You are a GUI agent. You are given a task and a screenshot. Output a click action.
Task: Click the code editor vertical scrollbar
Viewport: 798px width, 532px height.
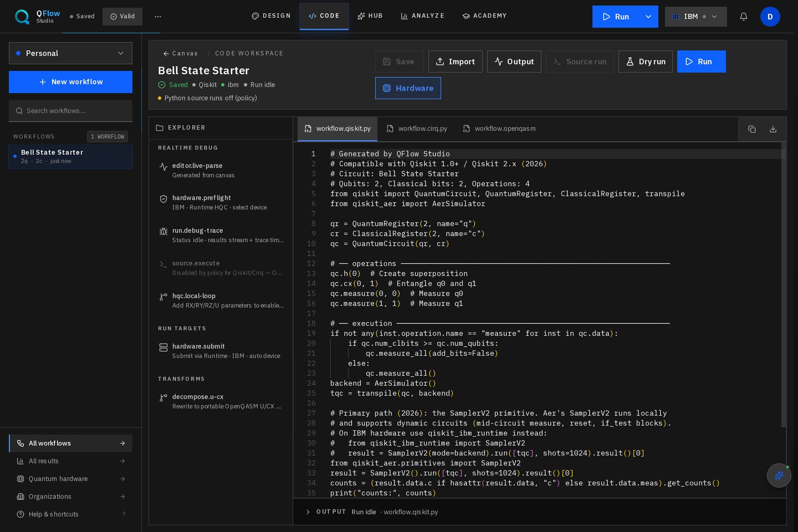[x=783, y=285]
